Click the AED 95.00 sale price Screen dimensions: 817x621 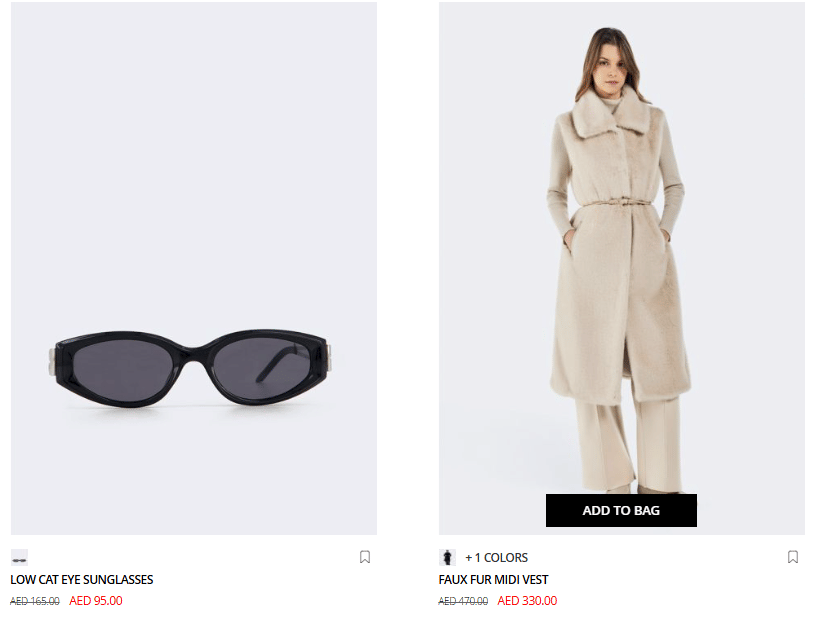pyautogui.click(x=96, y=601)
